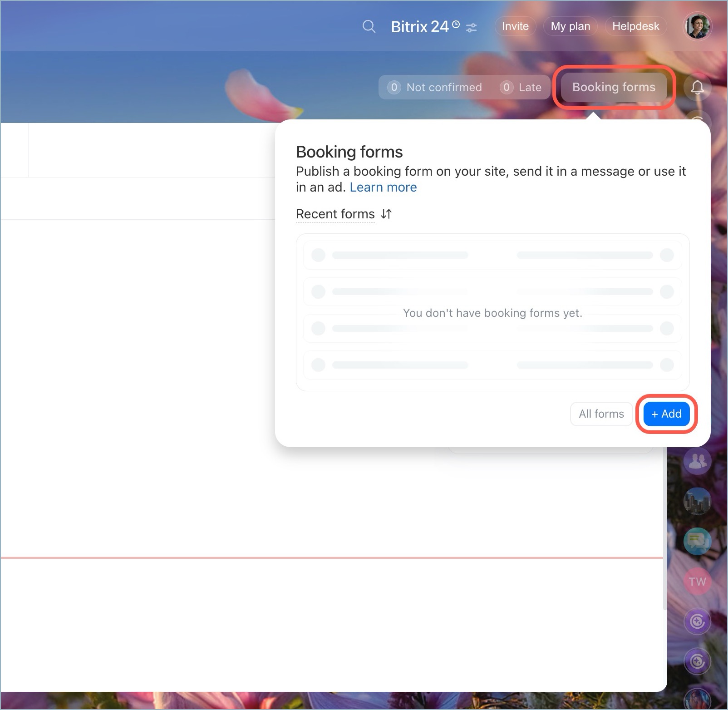
Task: Open the TW avatar in sidebar
Action: pos(697,582)
